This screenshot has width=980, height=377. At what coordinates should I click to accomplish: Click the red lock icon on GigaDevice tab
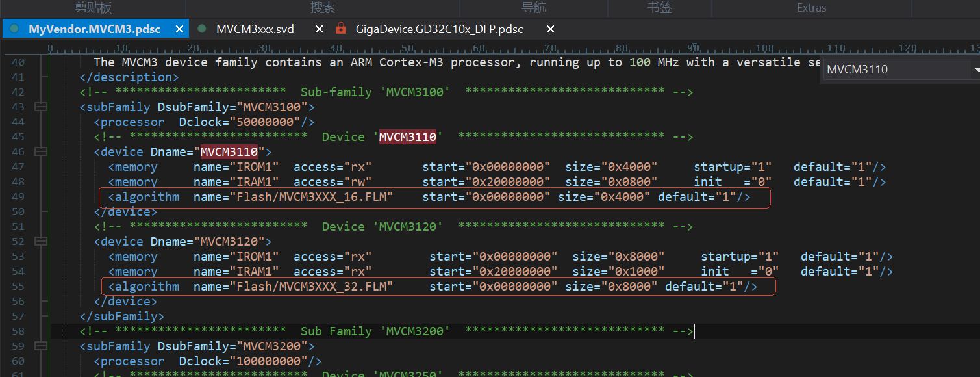point(341,29)
